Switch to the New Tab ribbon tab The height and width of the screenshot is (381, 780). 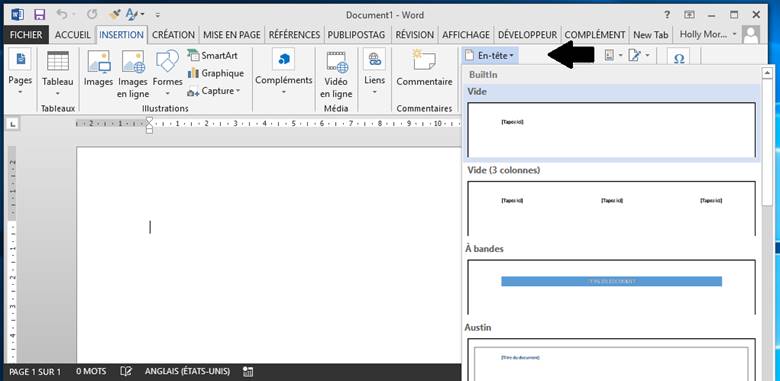[x=651, y=35]
